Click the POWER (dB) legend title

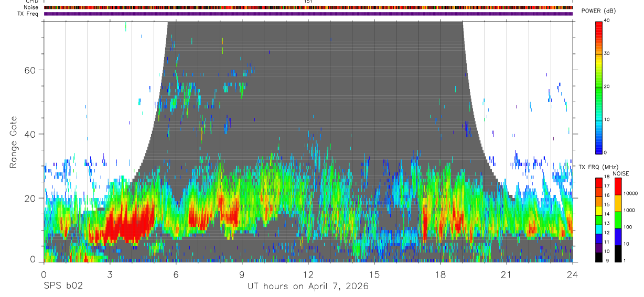tap(599, 12)
